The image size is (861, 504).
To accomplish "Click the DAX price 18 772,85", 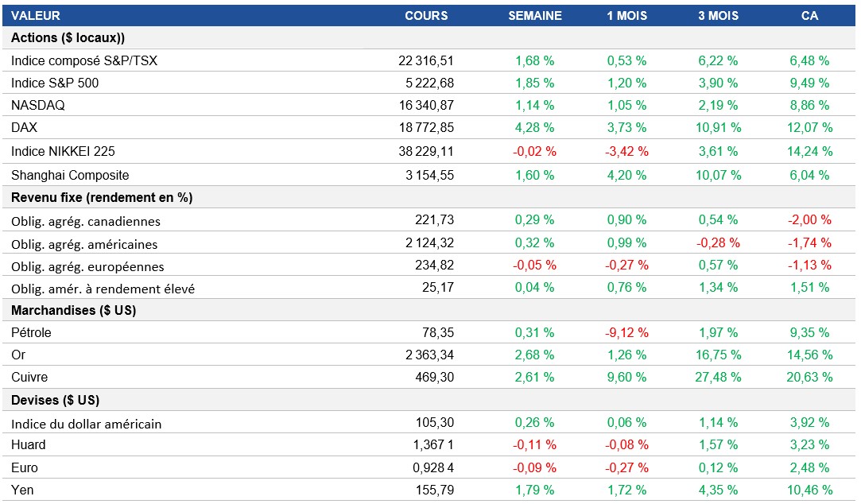I will pos(426,127).
